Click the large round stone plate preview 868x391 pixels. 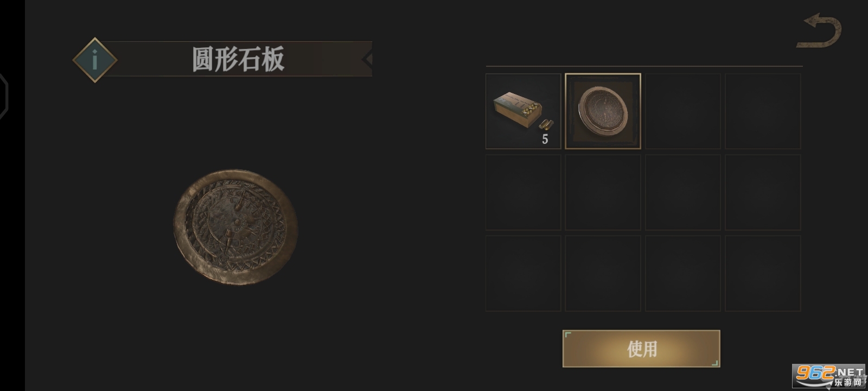[x=235, y=227]
